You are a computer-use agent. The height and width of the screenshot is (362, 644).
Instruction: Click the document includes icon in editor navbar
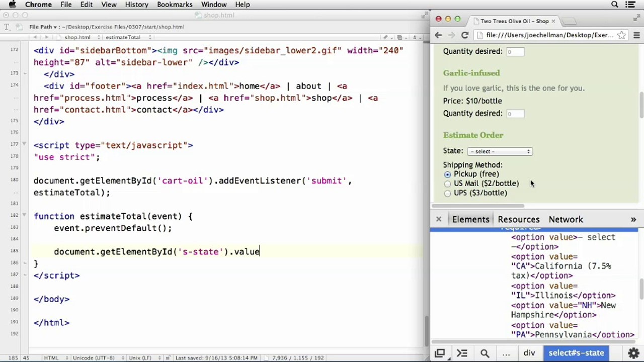(400, 37)
